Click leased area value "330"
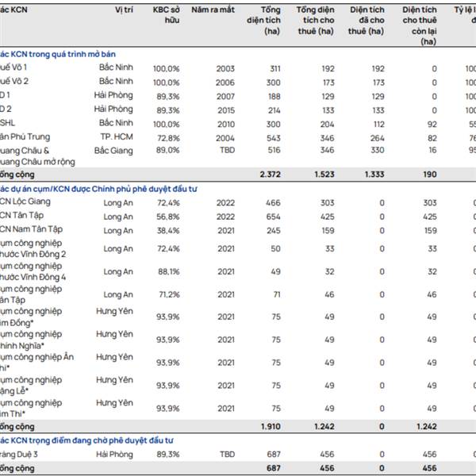Image resolution: width=476 pixels, height=476 pixels. (378, 150)
